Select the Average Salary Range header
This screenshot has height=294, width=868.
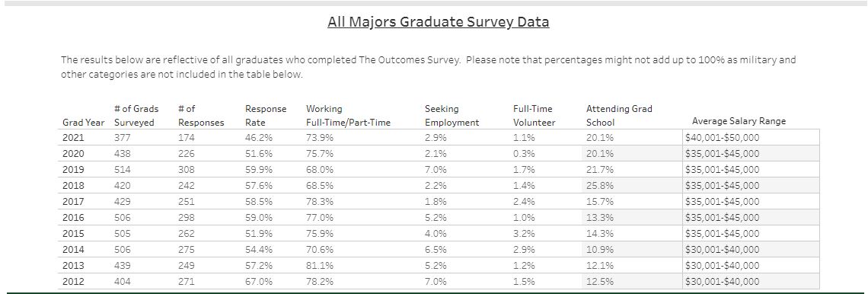[739, 121]
